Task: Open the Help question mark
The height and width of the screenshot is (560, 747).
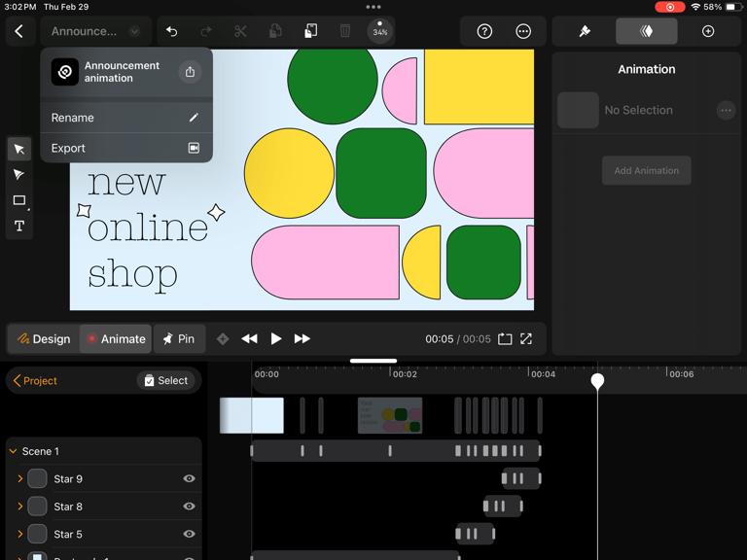Action: (484, 31)
